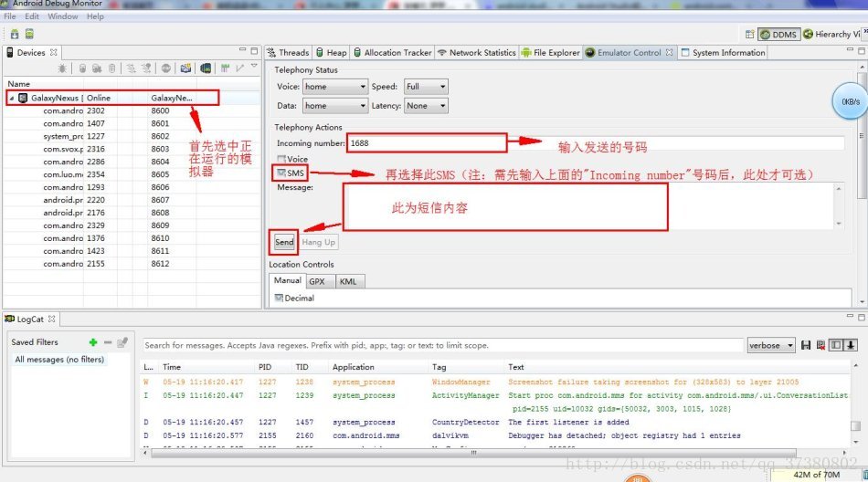Open the Window menu
Viewport: 868px width, 482px height.
point(62,16)
